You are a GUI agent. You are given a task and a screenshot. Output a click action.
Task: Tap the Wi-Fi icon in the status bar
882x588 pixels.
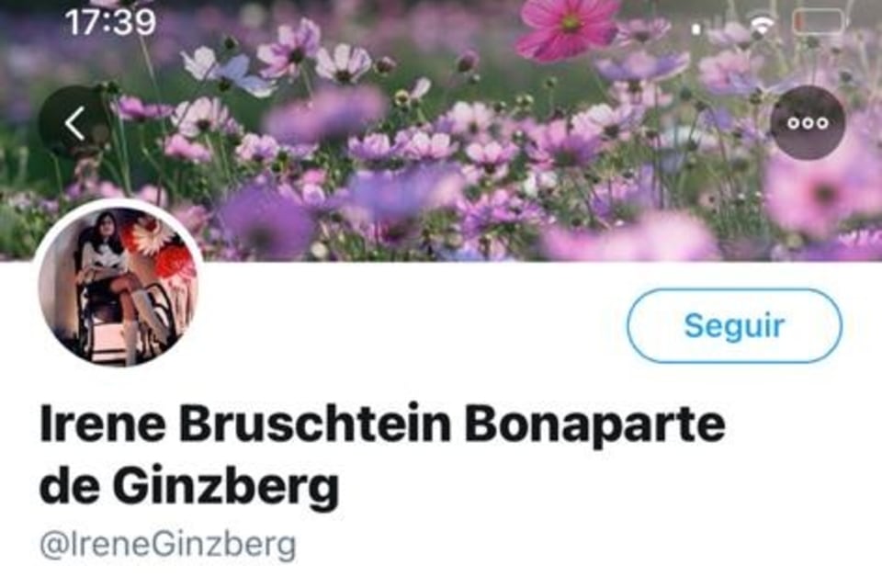pos(761,25)
